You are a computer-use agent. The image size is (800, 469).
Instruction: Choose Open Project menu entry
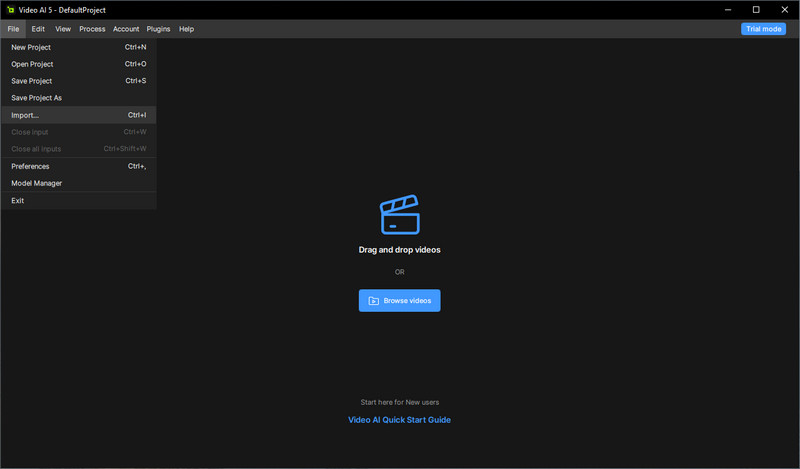(79, 64)
